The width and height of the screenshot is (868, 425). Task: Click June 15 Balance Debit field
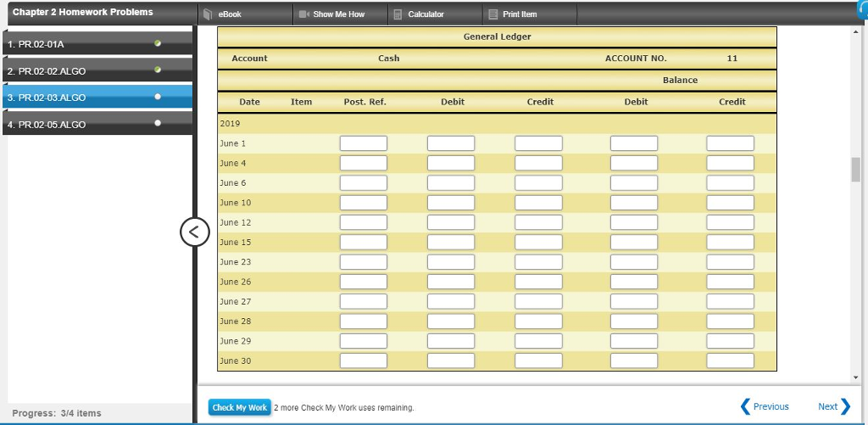point(634,242)
